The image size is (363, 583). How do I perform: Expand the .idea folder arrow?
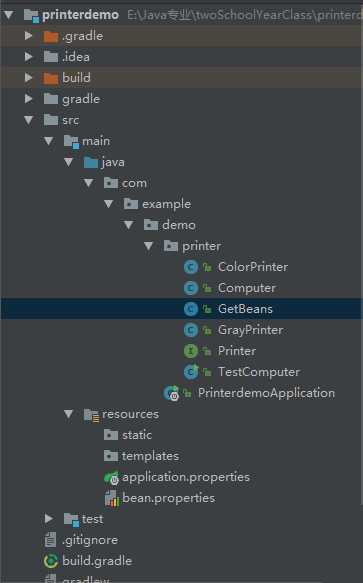pyautogui.click(x=28, y=57)
